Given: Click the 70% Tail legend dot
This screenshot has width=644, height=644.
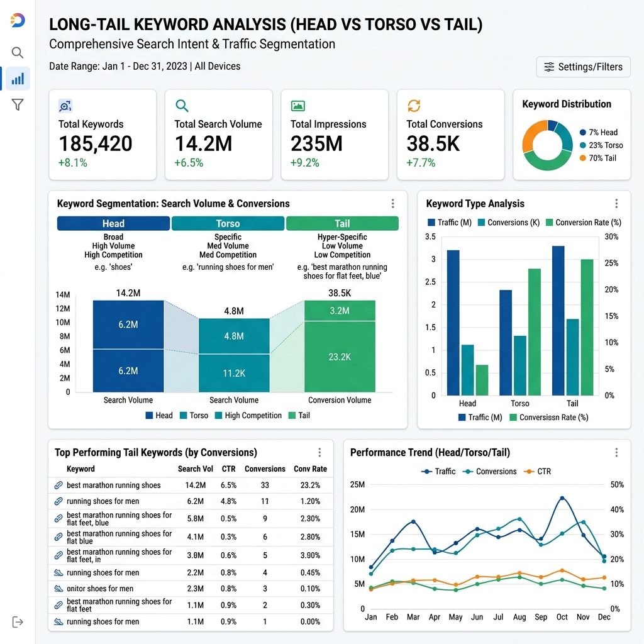Looking at the screenshot, I should point(583,158).
